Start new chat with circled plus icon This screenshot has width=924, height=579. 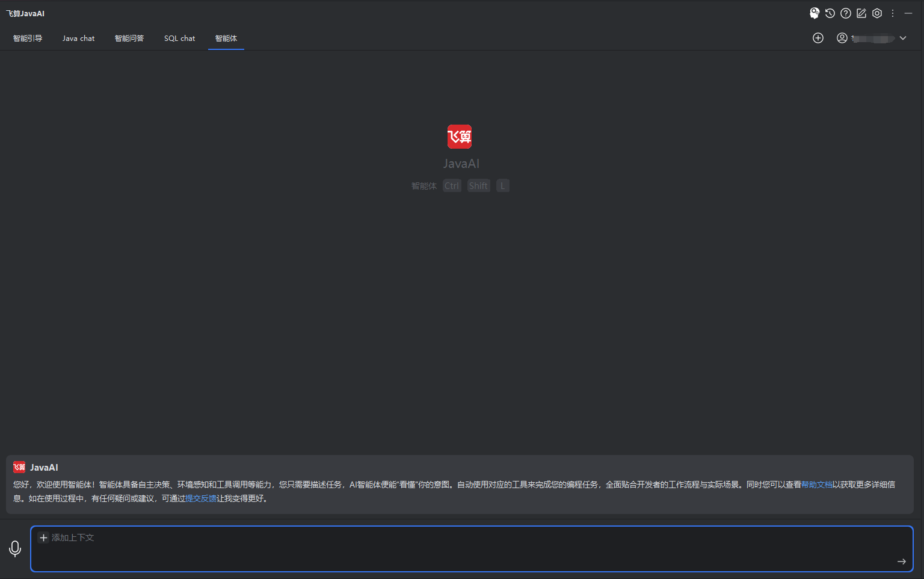818,38
